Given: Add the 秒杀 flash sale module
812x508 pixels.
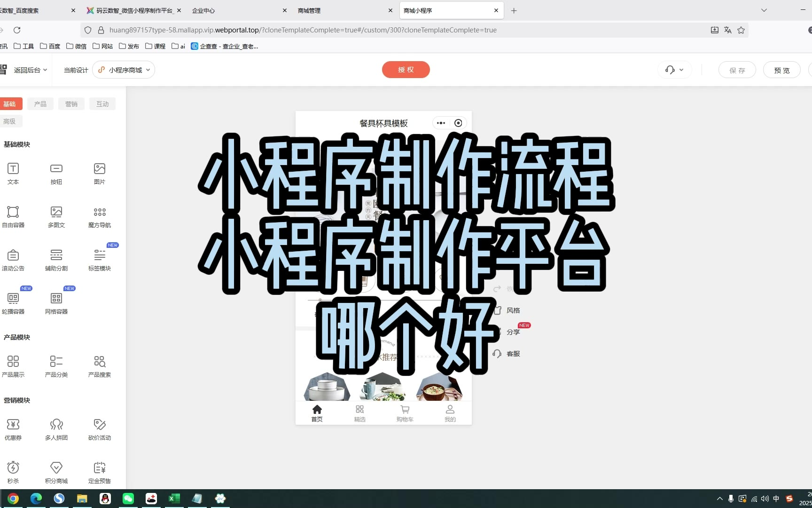Looking at the screenshot, I should click(x=13, y=473).
